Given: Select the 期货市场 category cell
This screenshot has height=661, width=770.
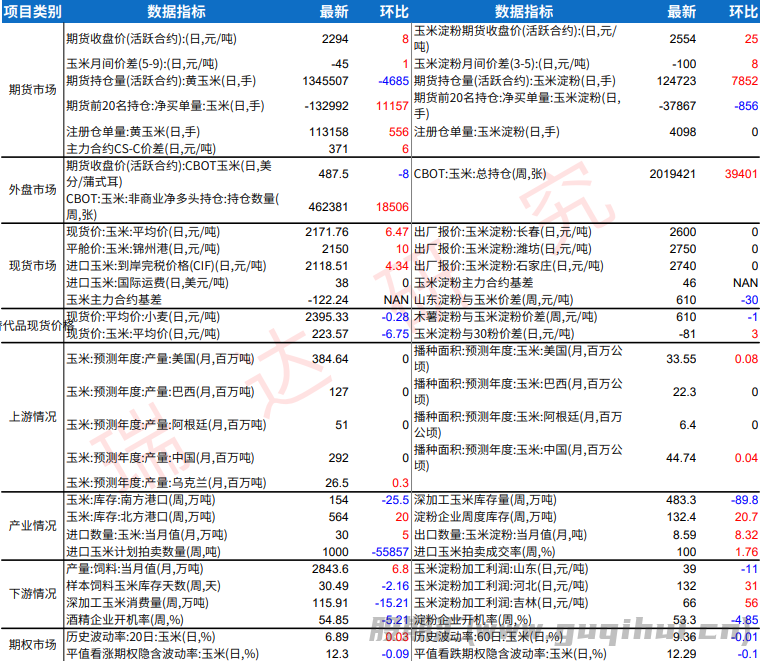Looking at the screenshot, I should pyautogui.click(x=31, y=88).
